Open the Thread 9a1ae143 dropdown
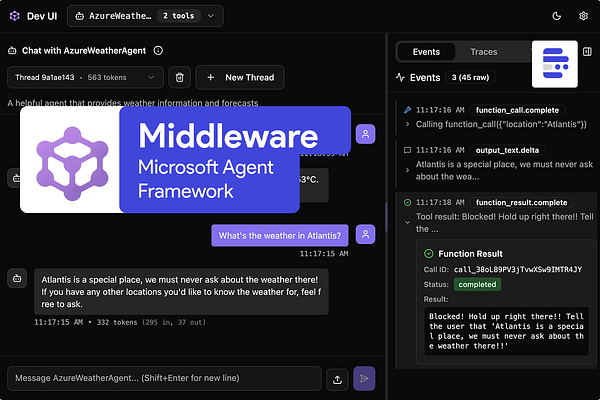 pyautogui.click(x=85, y=77)
